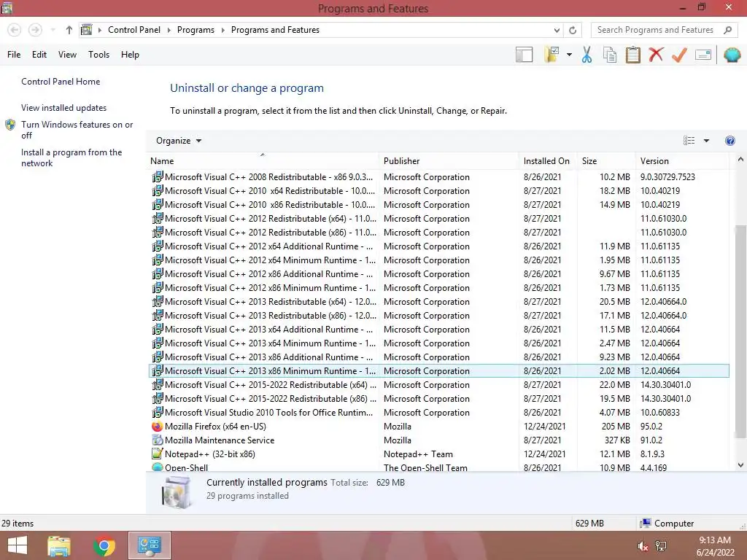
Task: Click the search magnifier icon
Action: (x=727, y=30)
